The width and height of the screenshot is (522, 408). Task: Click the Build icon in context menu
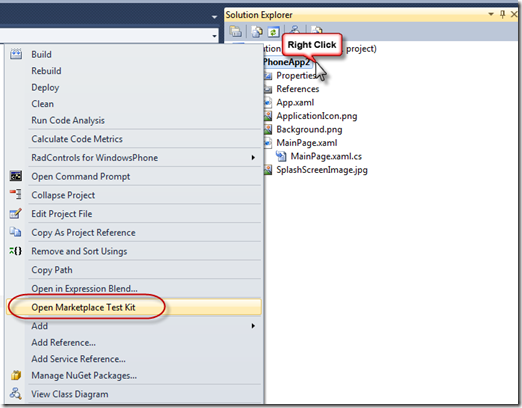(16, 54)
